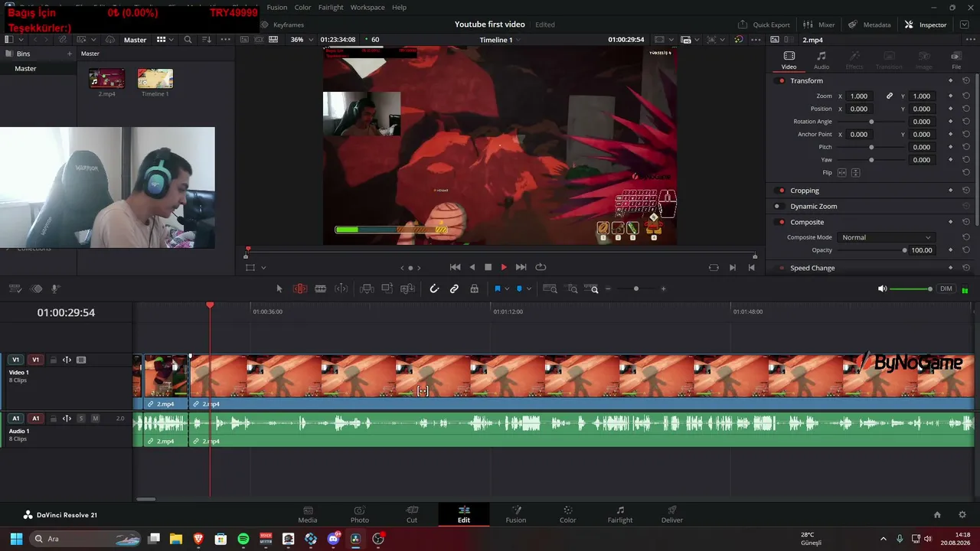The image size is (980, 551).
Task: Toggle timeline Snapping magnet icon
Action: coord(434,289)
